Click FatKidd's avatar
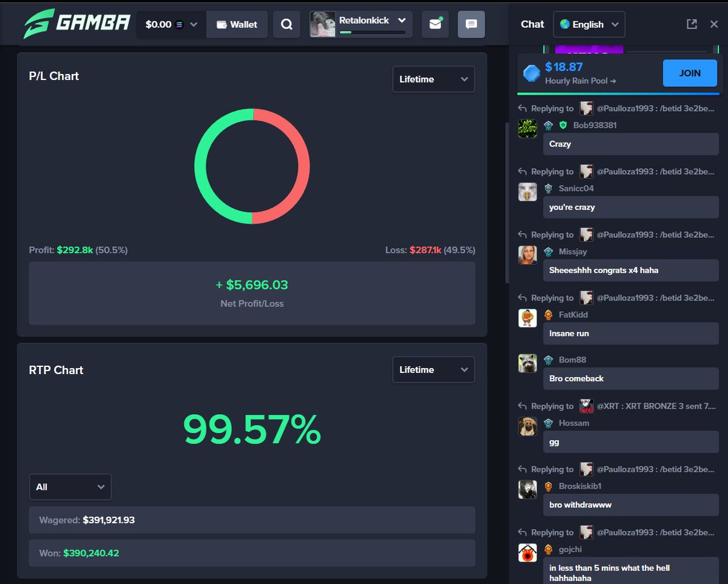The height and width of the screenshot is (584, 728). click(x=528, y=318)
